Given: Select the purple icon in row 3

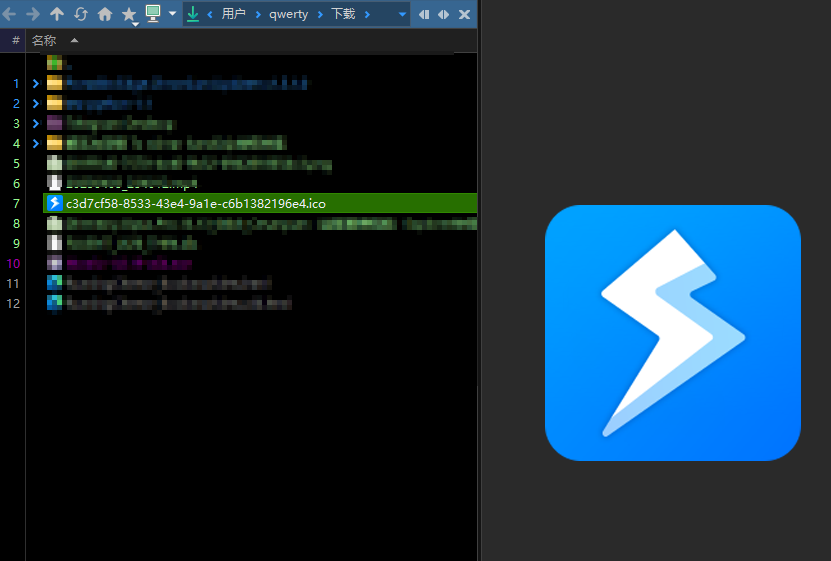Looking at the screenshot, I should (54, 123).
